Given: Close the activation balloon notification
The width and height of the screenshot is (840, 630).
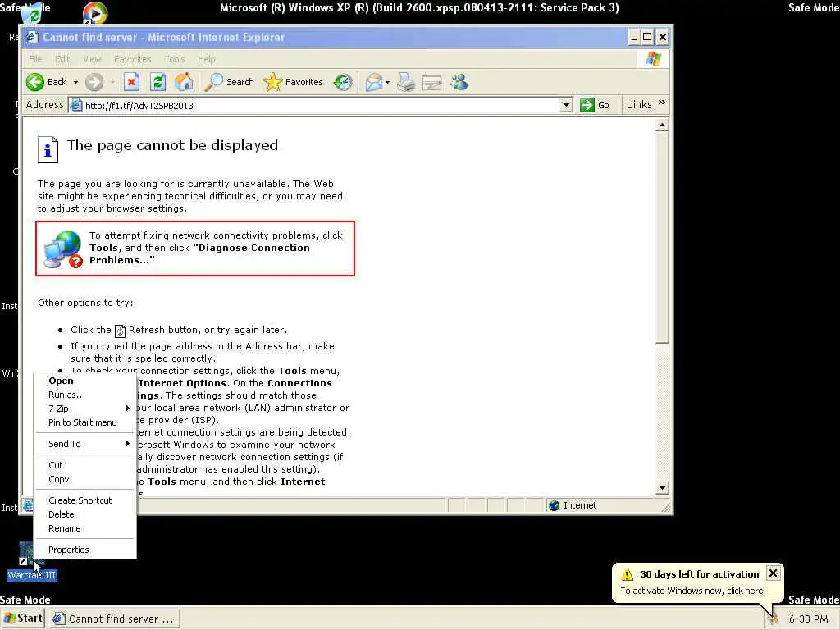Looking at the screenshot, I should point(773,573).
